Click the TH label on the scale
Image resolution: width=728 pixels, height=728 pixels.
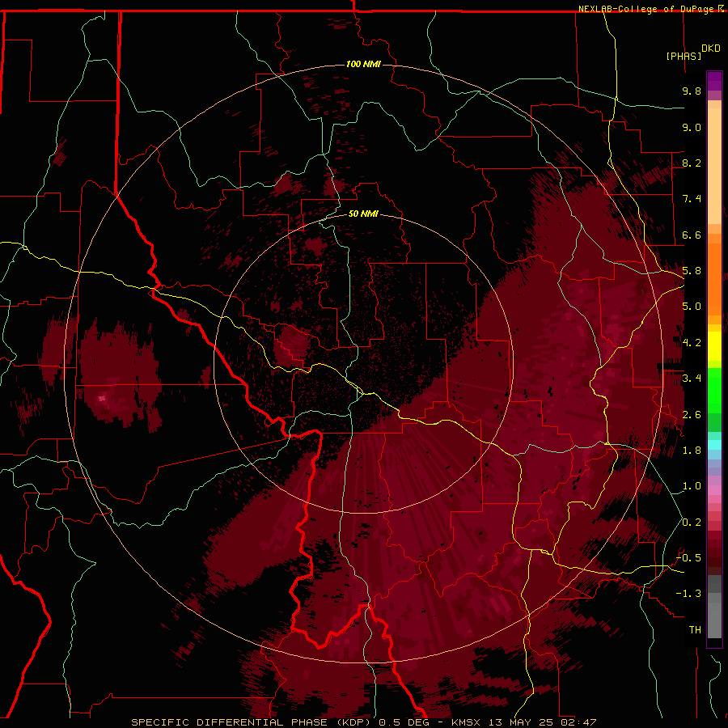click(x=695, y=630)
